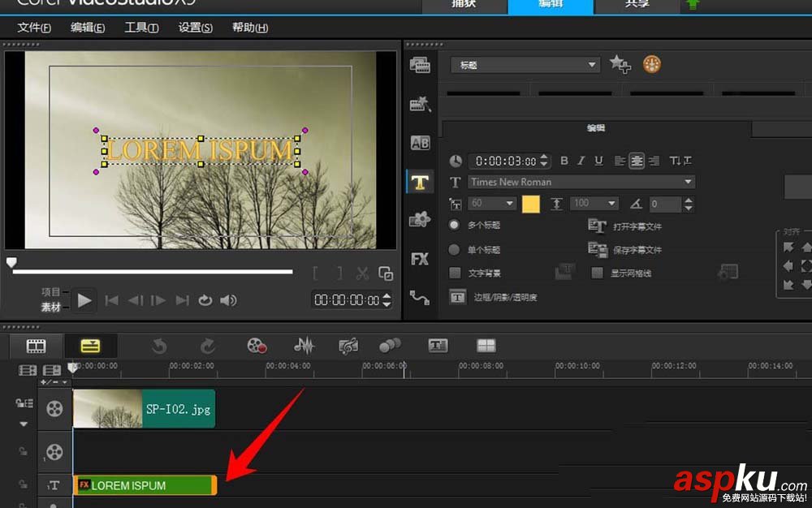Add to favorites star icon
Screen dimensions: 812x508
pyautogui.click(x=620, y=65)
